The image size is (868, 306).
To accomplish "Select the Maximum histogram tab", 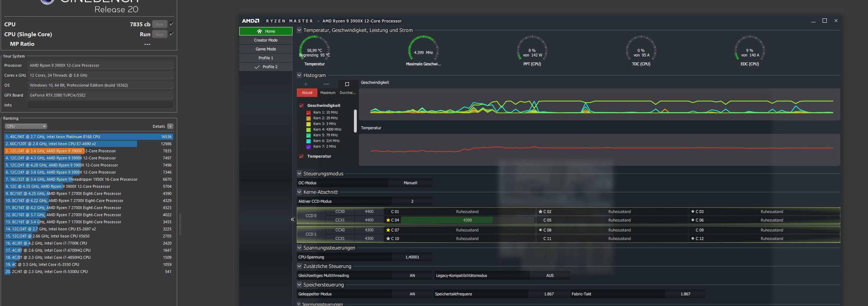I will [x=328, y=93].
